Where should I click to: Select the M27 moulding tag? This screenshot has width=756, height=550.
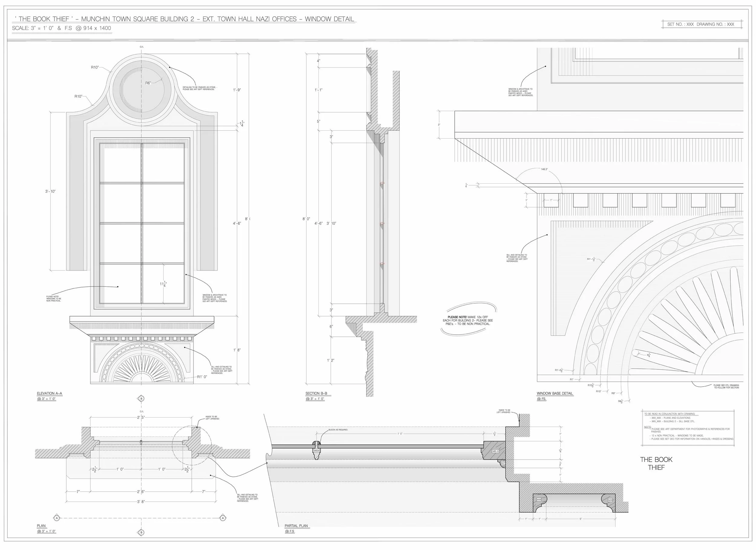503,463
